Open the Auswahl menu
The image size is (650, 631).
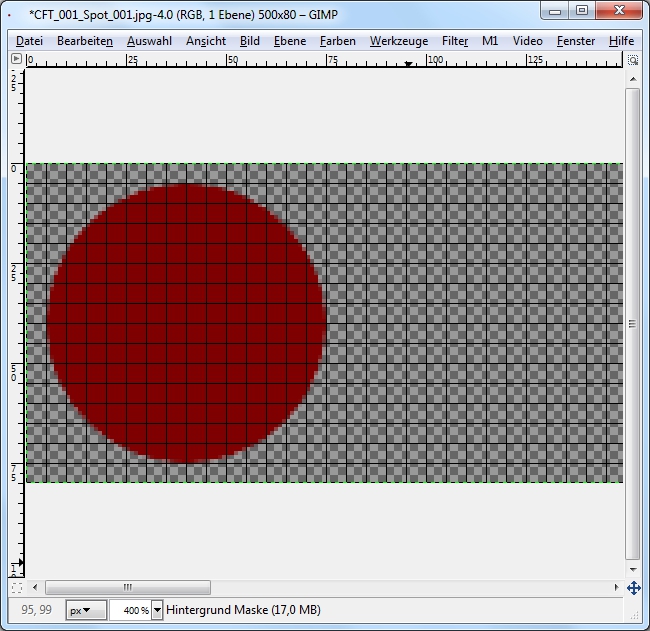coord(149,41)
